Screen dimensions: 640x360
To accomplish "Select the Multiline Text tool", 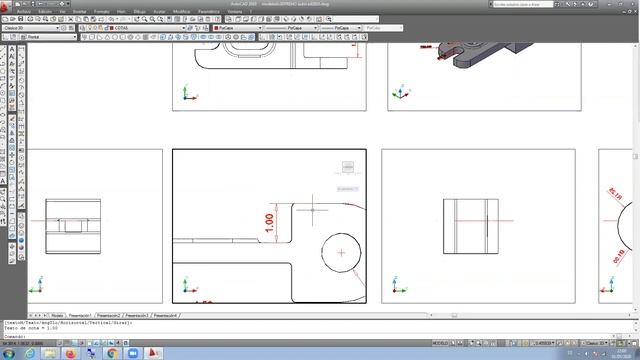I will 3,181.
